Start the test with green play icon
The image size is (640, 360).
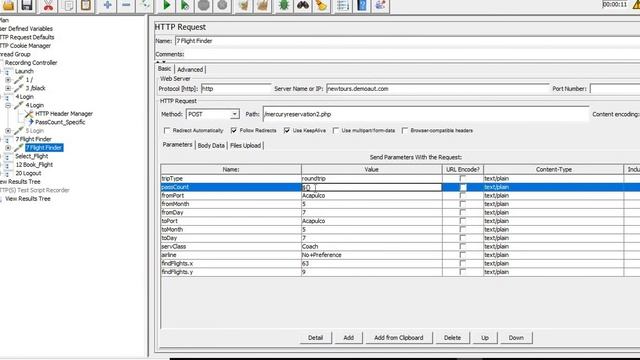(x=167, y=5)
